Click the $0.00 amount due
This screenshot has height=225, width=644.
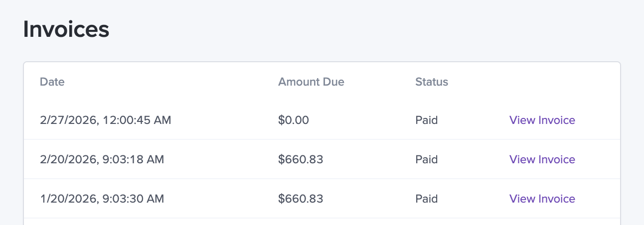click(294, 120)
